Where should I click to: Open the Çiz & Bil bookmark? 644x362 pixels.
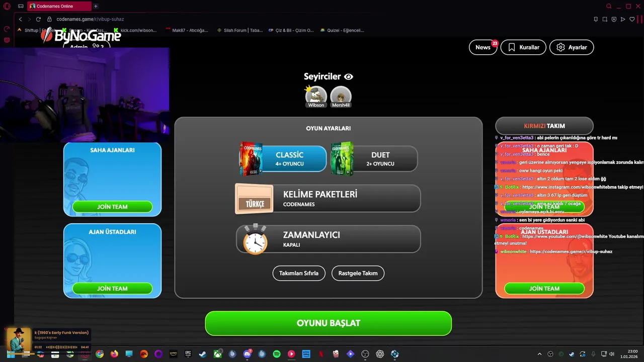(x=291, y=30)
